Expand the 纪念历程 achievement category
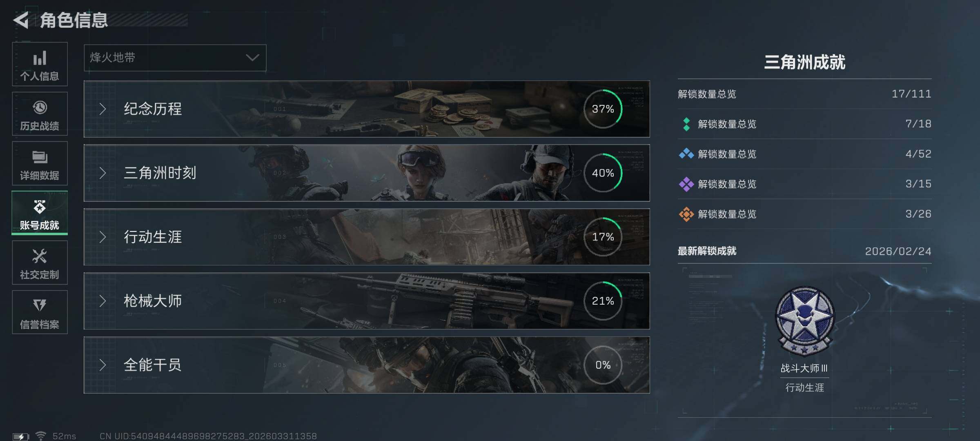 click(x=367, y=109)
